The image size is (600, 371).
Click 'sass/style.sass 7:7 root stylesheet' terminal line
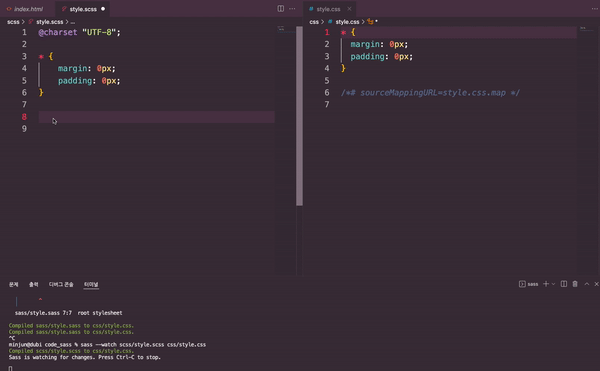tap(68, 313)
